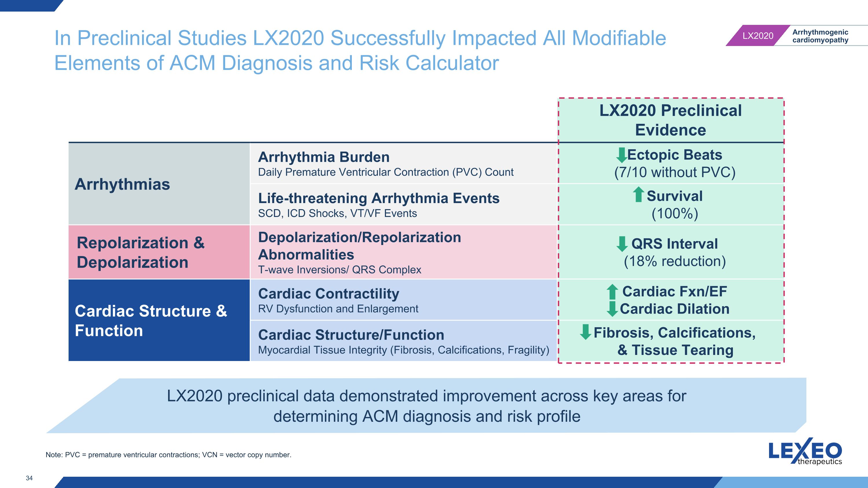This screenshot has width=868, height=488.
Task: Click the LEXEO therapeutics logo
Action: click(805, 451)
